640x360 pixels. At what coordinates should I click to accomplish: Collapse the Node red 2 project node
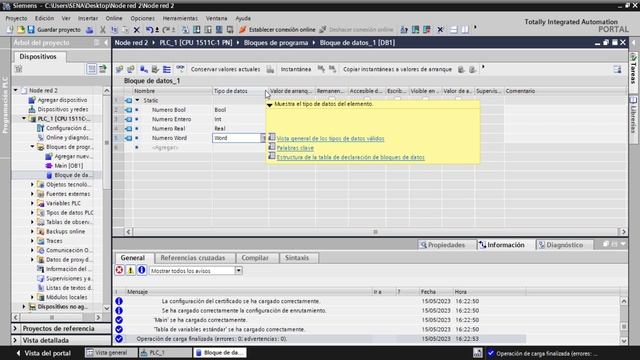[x=16, y=90]
